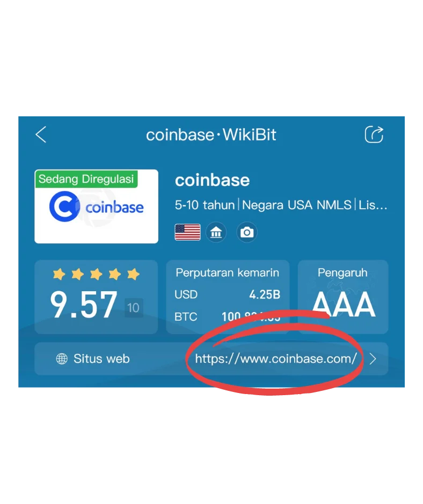Image resolution: width=423 pixels, height=504 pixels.
Task: Open the Perputaran kemarin card
Action: [228, 297]
